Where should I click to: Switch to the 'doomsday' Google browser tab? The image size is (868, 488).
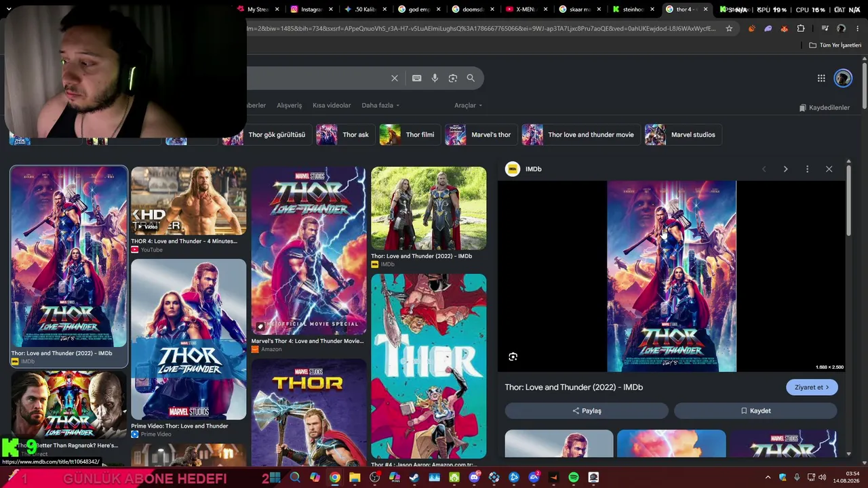tap(473, 9)
